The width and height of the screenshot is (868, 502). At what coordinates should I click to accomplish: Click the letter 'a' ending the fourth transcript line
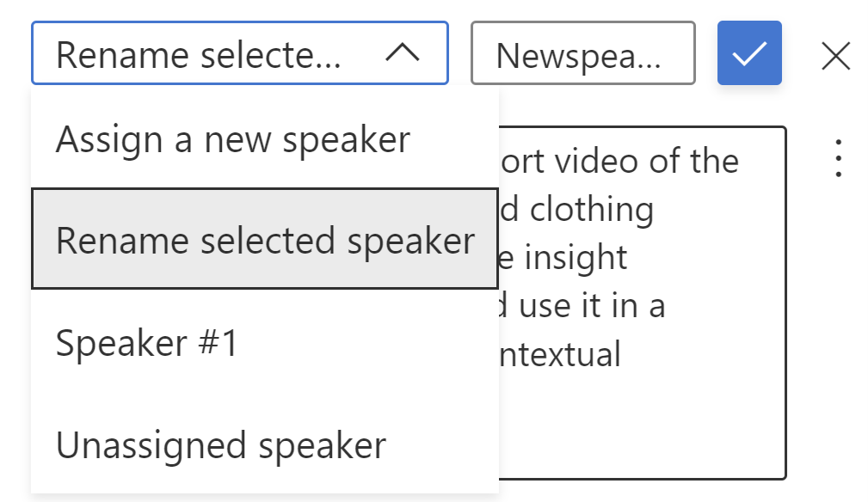[656, 308]
